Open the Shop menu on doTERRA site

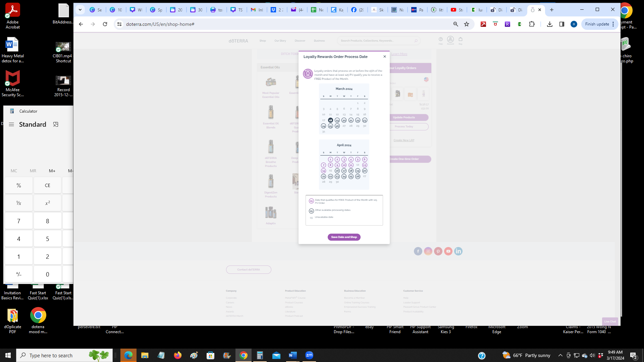(x=263, y=41)
